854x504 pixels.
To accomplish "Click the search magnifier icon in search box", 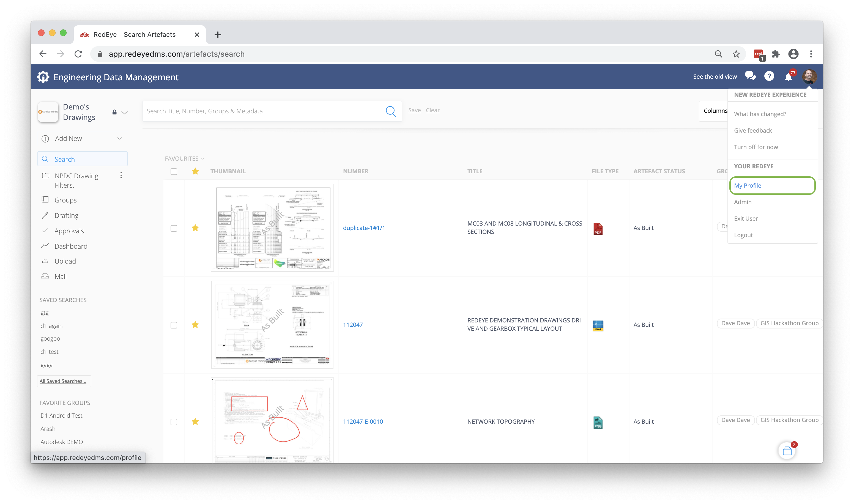I will 391,111.
